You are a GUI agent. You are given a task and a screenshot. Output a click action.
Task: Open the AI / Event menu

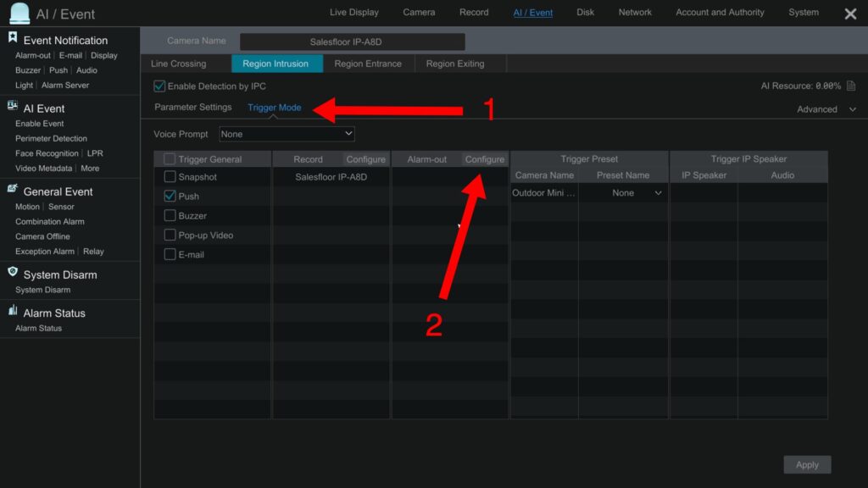[x=532, y=12]
